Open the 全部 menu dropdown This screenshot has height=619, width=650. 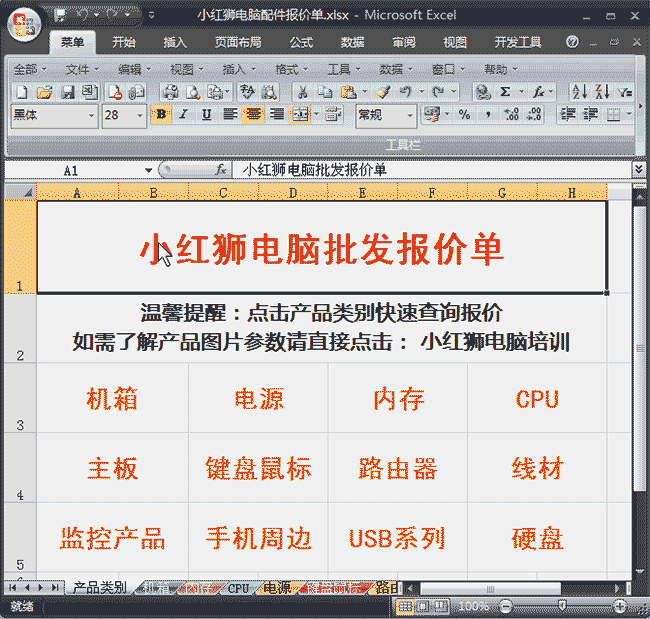pos(30,69)
